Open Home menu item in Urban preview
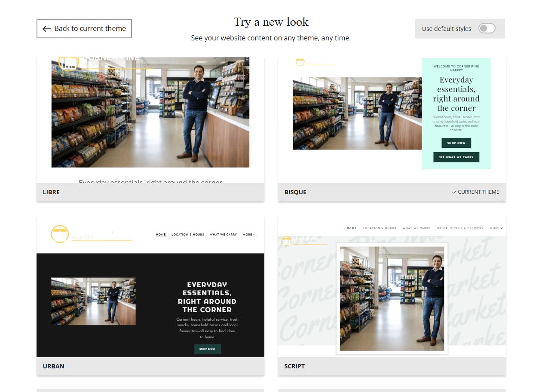This screenshot has height=392, width=542. [x=161, y=235]
